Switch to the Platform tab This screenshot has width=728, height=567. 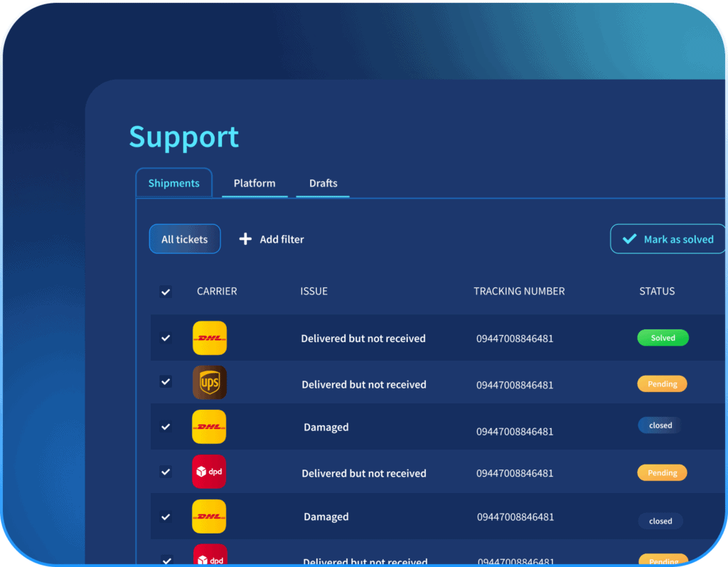click(255, 183)
